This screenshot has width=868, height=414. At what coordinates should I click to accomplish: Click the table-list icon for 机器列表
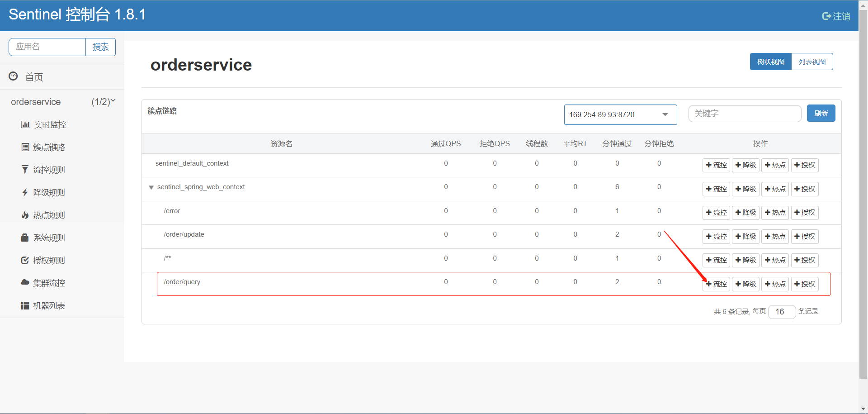(x=25, y=306)
